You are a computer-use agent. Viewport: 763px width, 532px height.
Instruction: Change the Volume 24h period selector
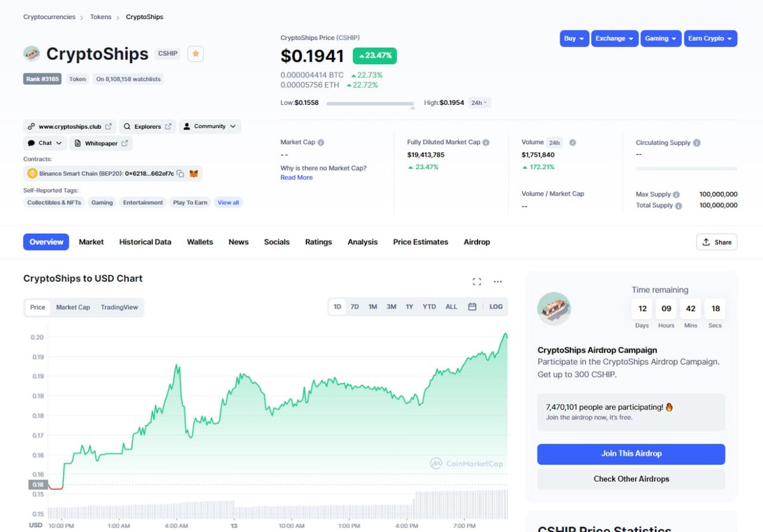pos(554,142)
